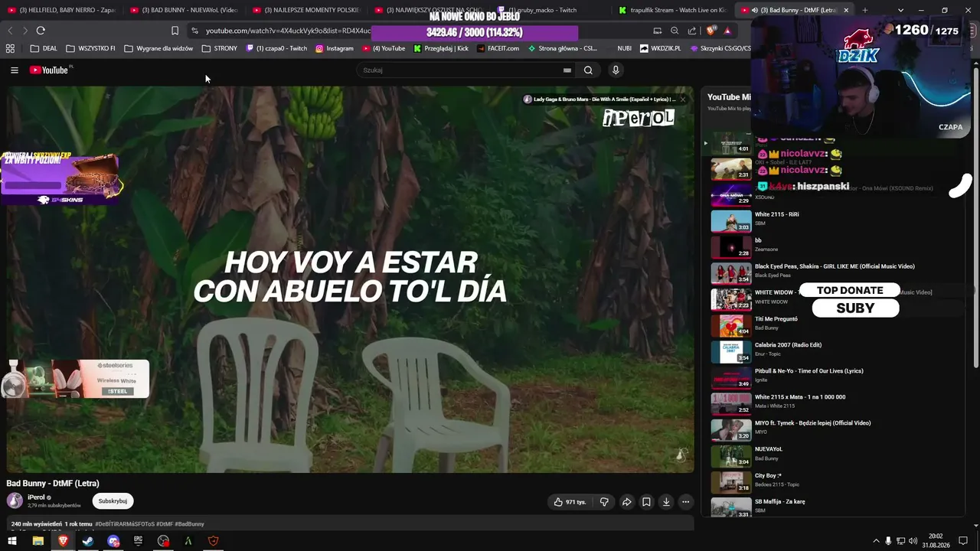The image size is (980, 551).
Task: Switch to BAD BUNNY - NUEVAYoL tab
Action: tap(184, 10)
